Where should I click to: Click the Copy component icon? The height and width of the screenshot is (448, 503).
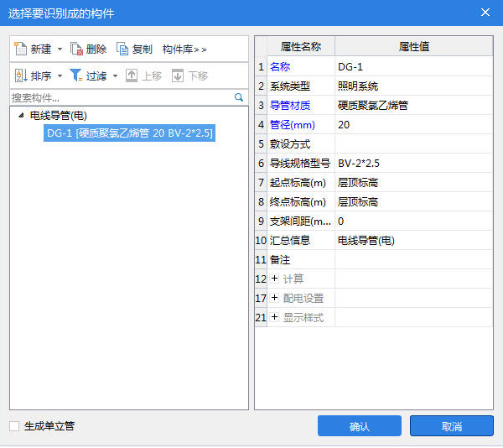(x=123, y=49)
